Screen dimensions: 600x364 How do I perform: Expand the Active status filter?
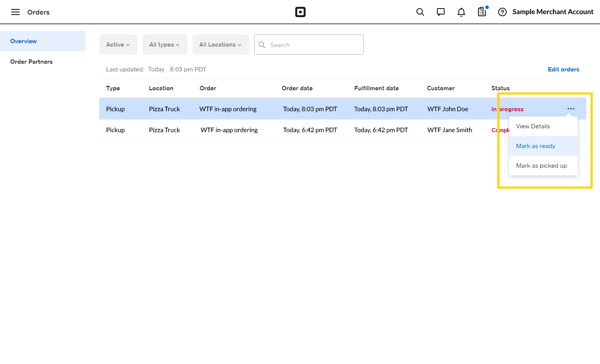[x=118, y=44]
